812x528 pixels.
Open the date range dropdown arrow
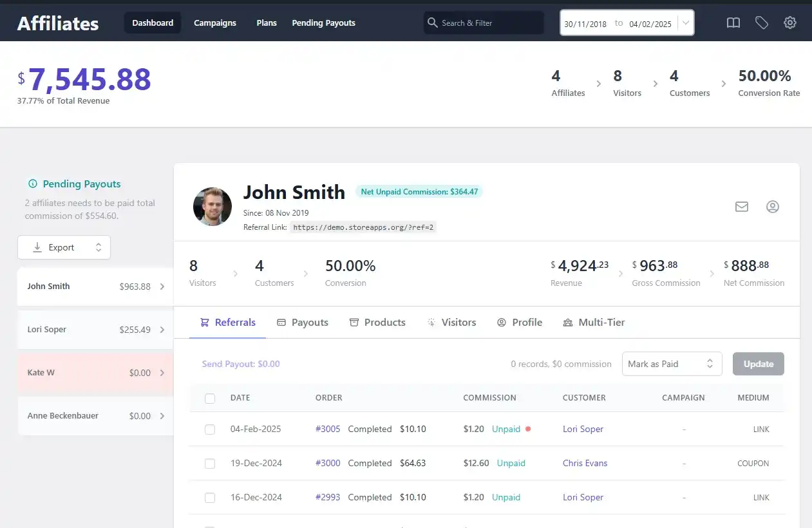pyautogui.click(x=686, y=23)
